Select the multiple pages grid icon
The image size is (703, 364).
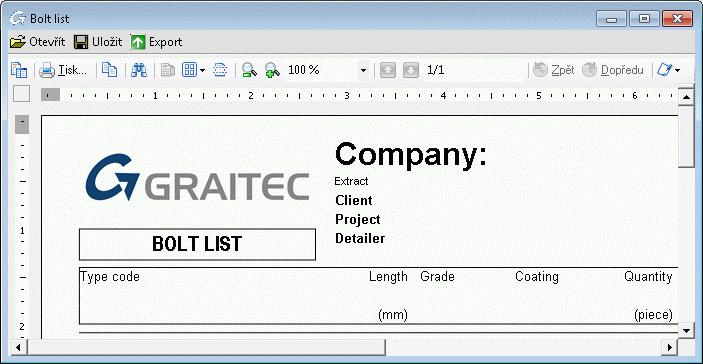point(189,70)
